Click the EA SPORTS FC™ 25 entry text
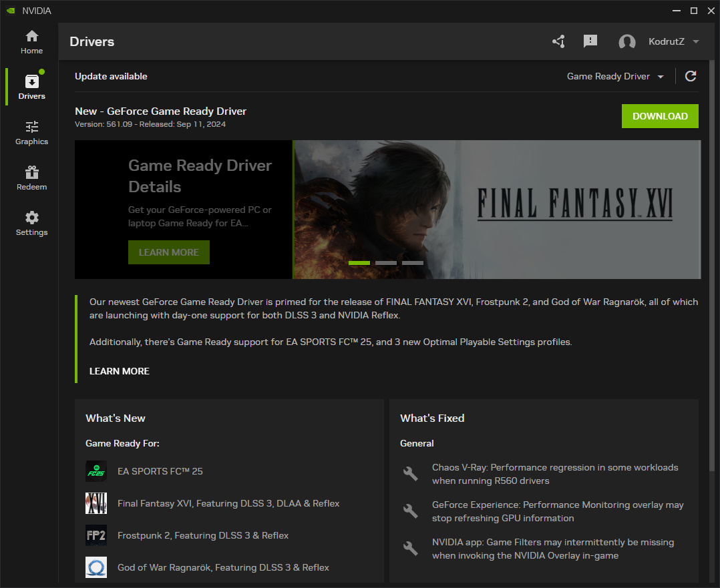Viewport: 720px width, 588px height. click(160, 471)
